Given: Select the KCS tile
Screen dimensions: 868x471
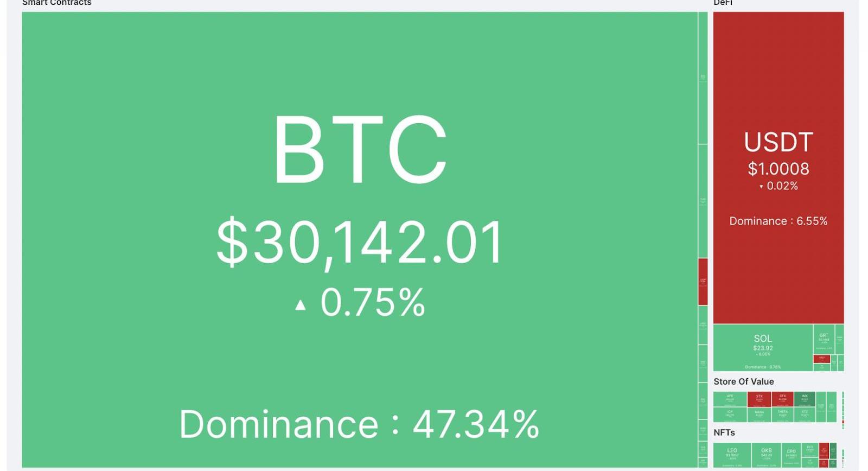Looking at the screenshot, I should point(810,449).
